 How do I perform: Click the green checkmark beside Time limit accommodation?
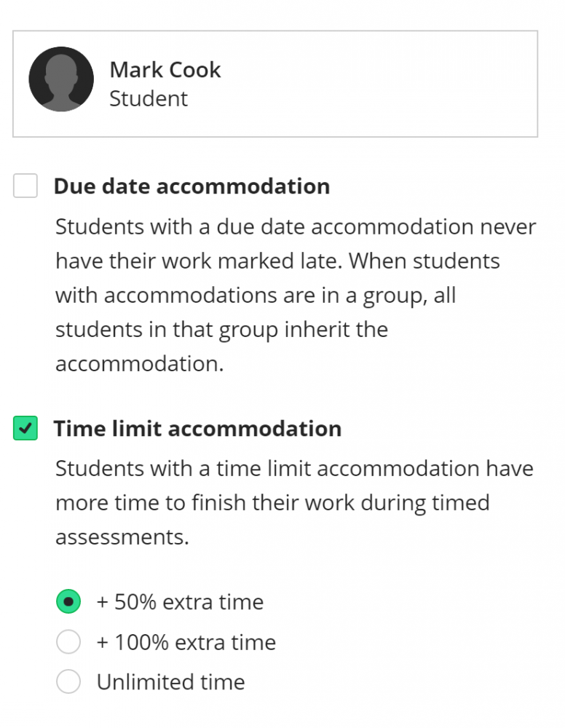(25, 429)
